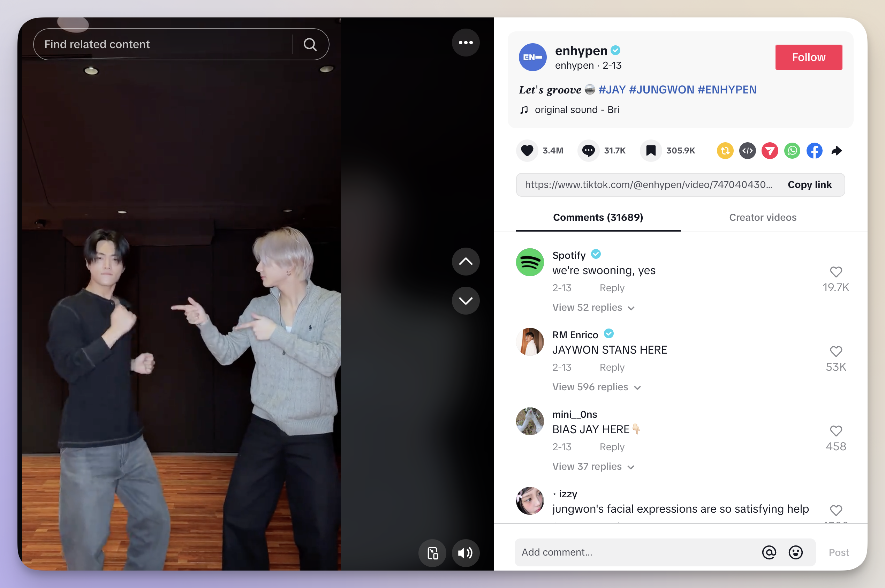Screen dimensions: 885x588
Task: Follow the enhypen account
Action: 809,57
